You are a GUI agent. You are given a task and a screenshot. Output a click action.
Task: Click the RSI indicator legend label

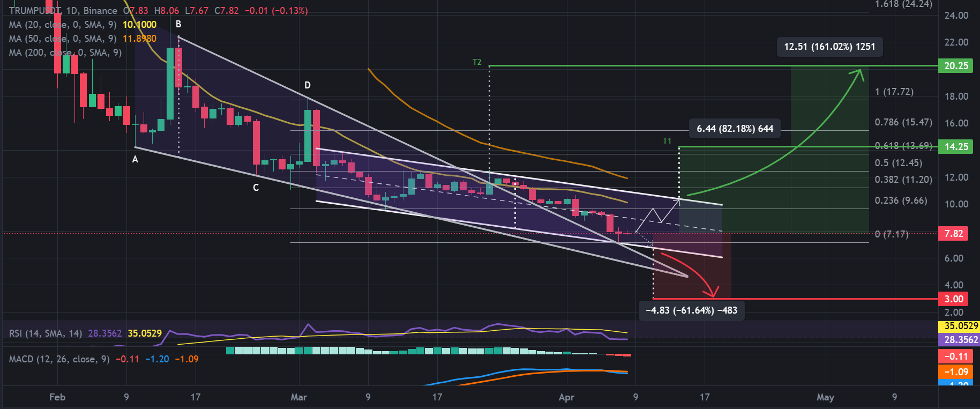coord(46,333)
